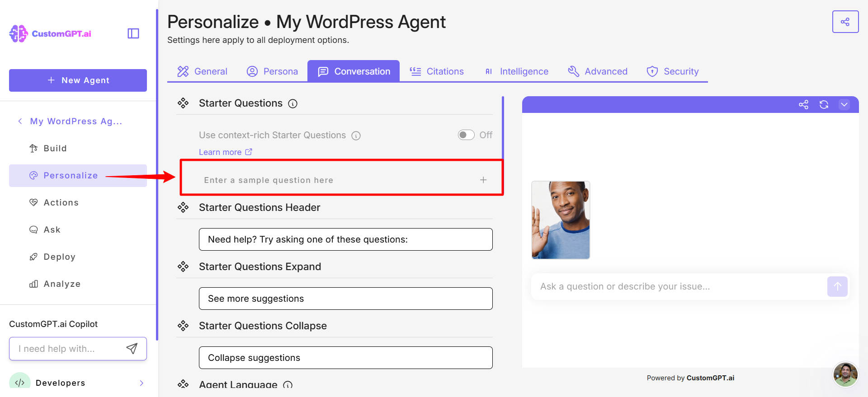The height and width of the screenshot is (397, 868).
Task: Expand Developers with right chevron
Action: point(142,383)
